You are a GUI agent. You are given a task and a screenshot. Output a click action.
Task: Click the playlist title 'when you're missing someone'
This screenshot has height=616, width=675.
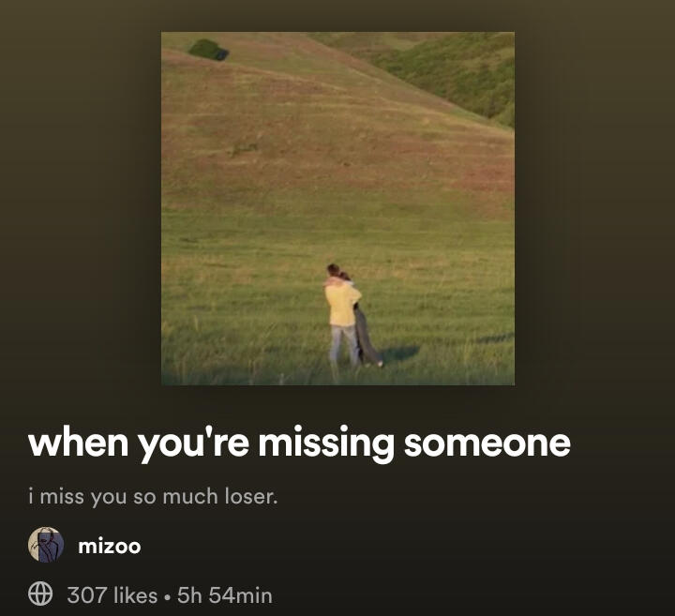tap(300, 443)
